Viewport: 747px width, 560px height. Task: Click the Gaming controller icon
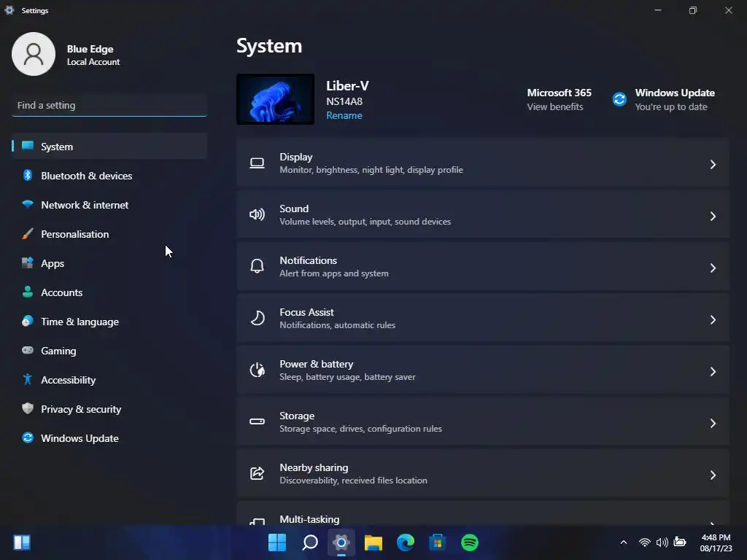28,350
